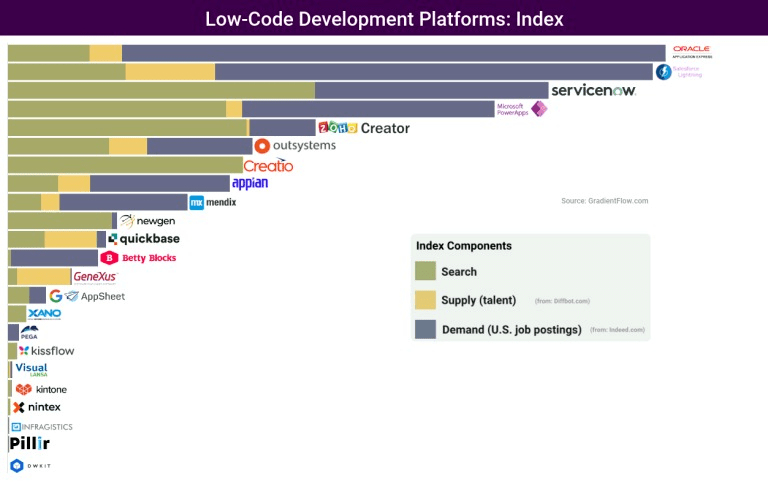The height and width of the screenshot is (481, 768).
Task: Click the Betty Blocks pink icon
Action: point(110,258)
